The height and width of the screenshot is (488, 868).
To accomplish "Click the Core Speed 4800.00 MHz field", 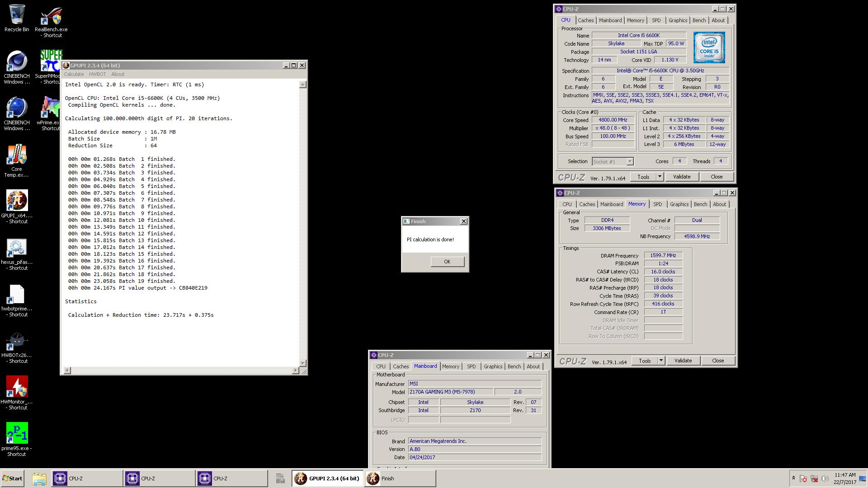I will pyautogui.click(x=613, y=120).
